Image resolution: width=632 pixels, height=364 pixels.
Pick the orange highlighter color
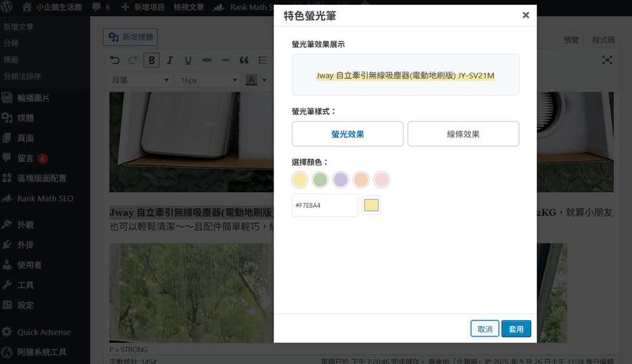tap(361, 179)
